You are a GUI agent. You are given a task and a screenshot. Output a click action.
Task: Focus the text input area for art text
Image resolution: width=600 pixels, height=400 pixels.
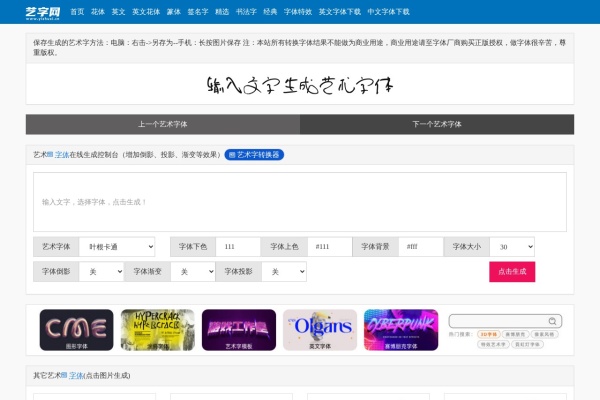(300, 202)
